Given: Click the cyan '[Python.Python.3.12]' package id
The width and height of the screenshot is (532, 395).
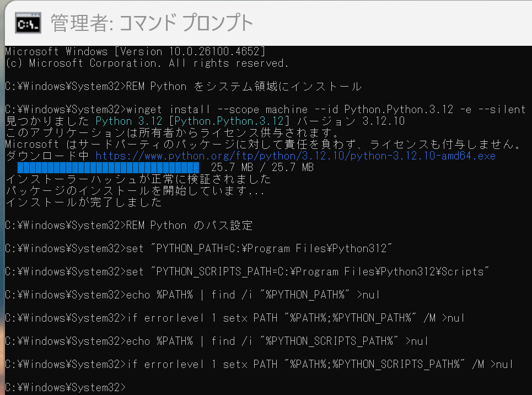Looking at the screenshot, I should pos(229,121).
